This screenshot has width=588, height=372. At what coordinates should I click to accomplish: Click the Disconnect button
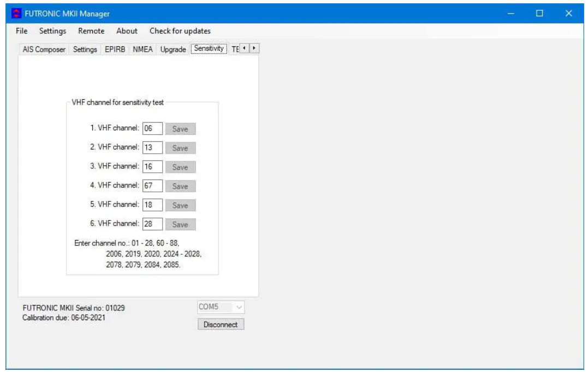coord(221,325)
